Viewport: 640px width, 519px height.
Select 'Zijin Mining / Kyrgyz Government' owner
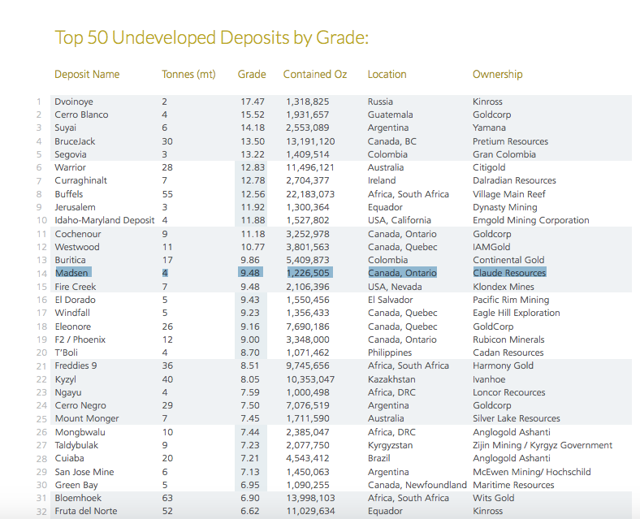pyautogui.click(x=543, y=445)
